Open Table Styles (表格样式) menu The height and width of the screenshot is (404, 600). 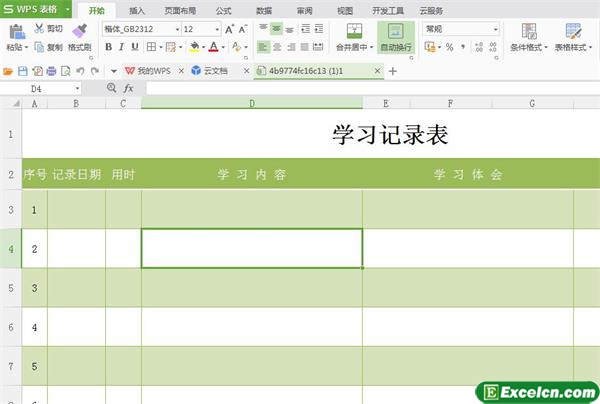pos(573,37)
